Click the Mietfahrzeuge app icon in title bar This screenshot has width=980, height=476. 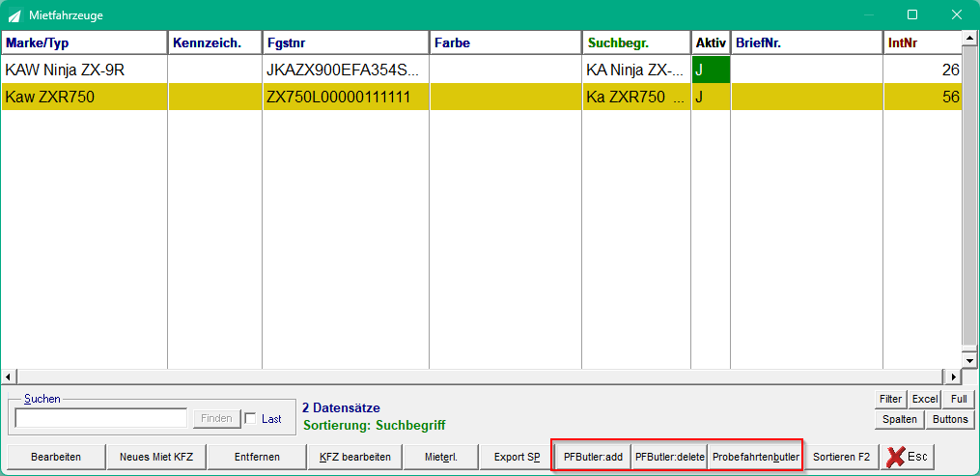(14, 15)
